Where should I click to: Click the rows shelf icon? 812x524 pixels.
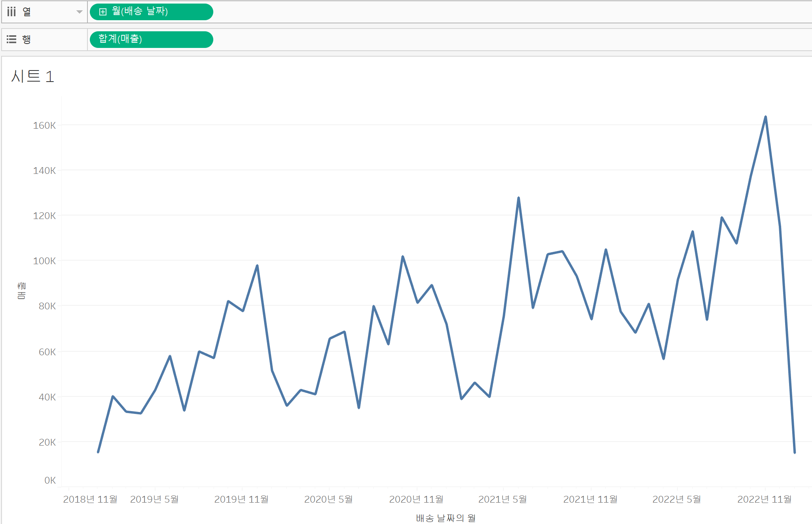[11, 39]
